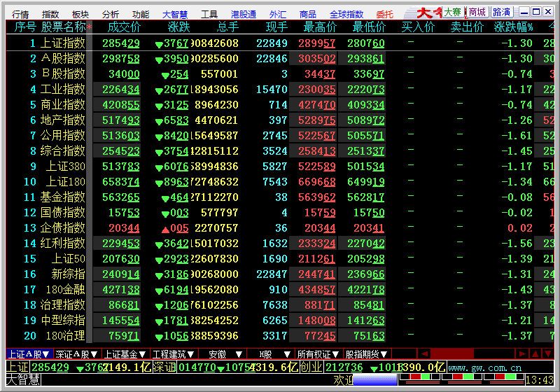Select the 上证指数 row
The image size is (560, 392).
coord(280,43)
